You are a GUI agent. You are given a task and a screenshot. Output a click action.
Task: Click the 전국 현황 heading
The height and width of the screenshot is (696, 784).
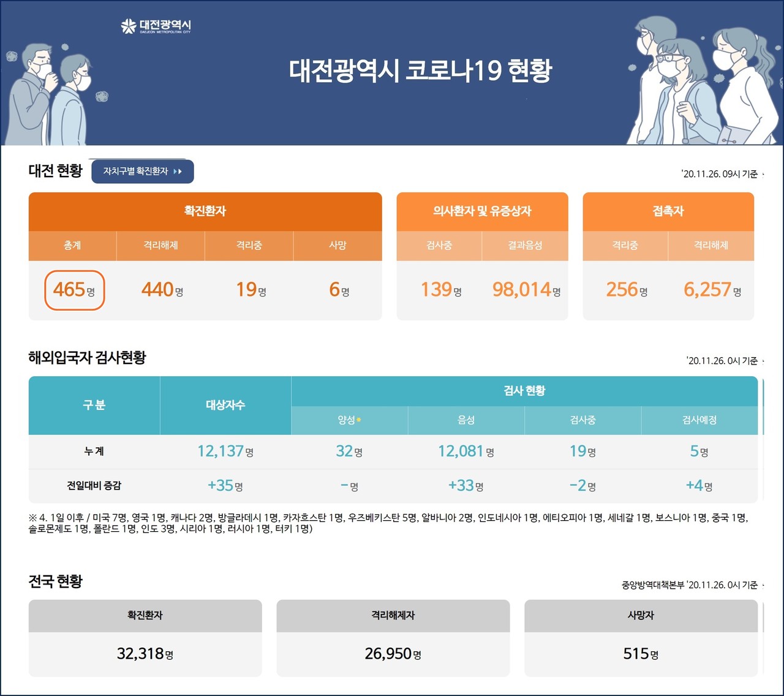point(55,581)
